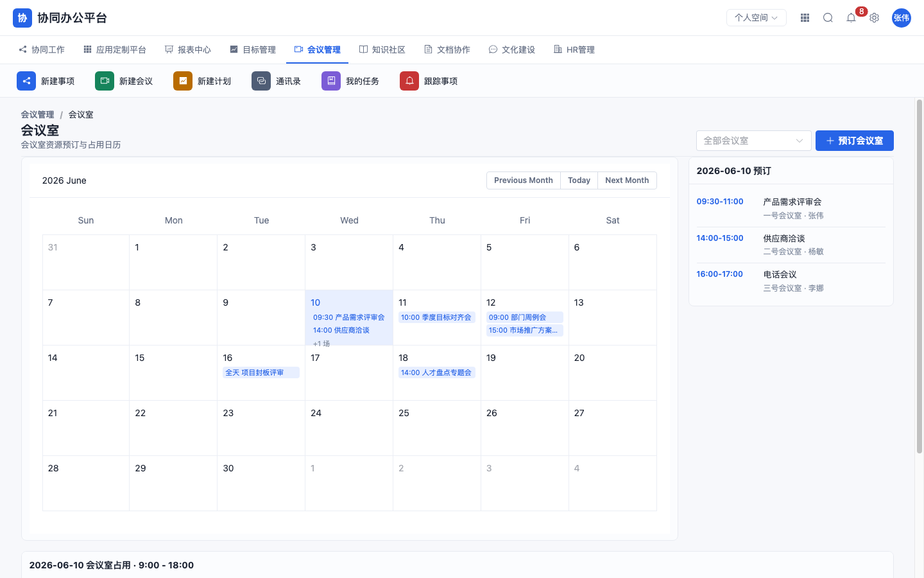Select June 30 on the calendar
The image size is (924, 578).
261,483
